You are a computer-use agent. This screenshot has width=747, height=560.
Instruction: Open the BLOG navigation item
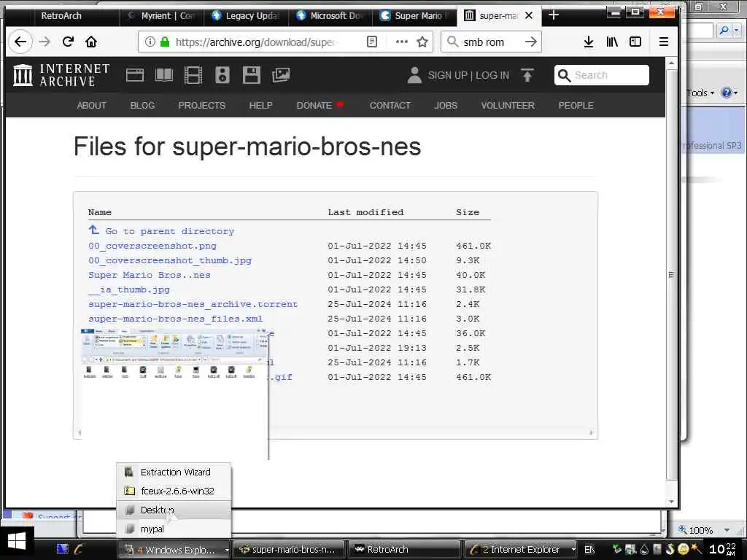[142, 105]
